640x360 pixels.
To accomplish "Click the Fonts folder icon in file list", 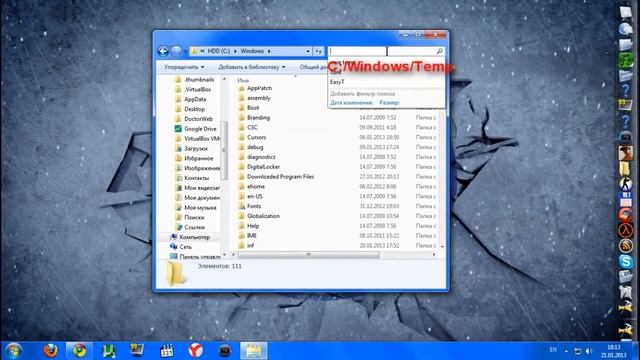I will click(241, 206).
